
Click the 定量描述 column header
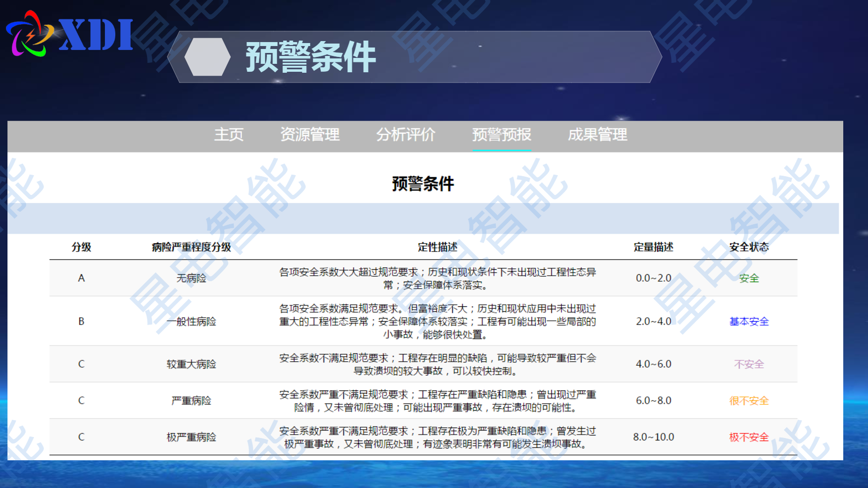pyautogui.click(x=653, y=247)
